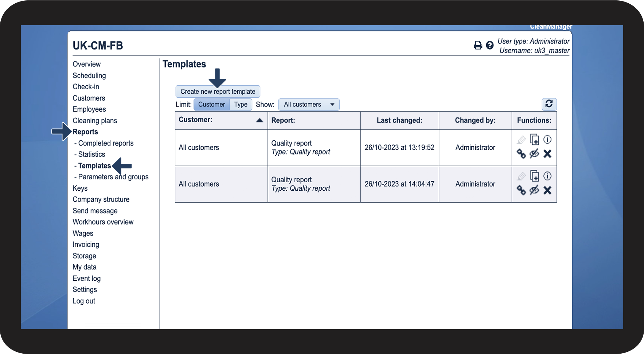Screen dimensions: 644x354
Task: Delete the 13:19:52 quality report template
Action: click(x=547, y=154)
